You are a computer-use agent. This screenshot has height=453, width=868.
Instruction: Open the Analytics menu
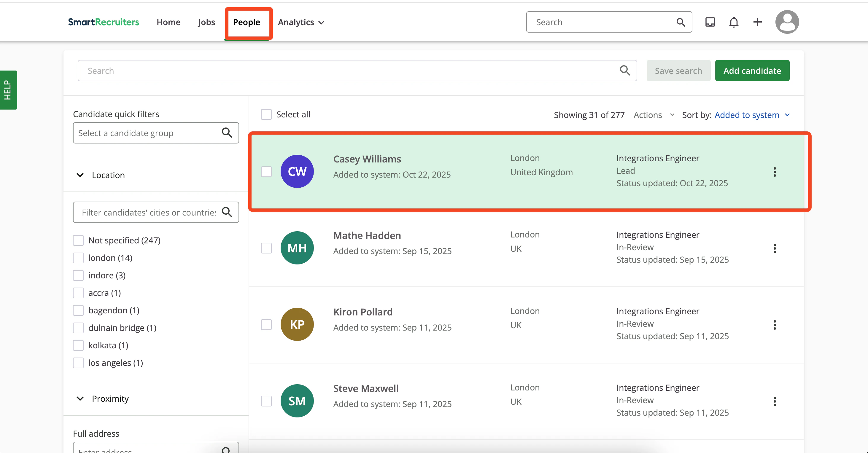pyautogui.click(x=301, y=22)
